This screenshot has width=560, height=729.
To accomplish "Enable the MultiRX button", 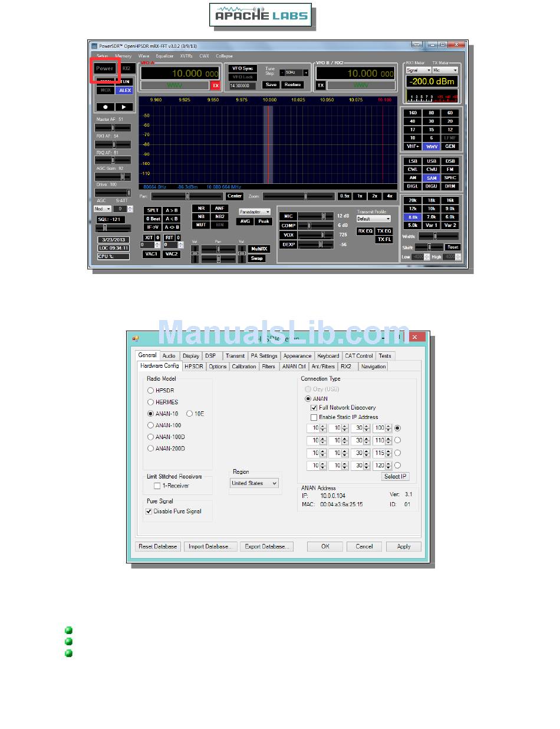I will [x=258, y=249].
